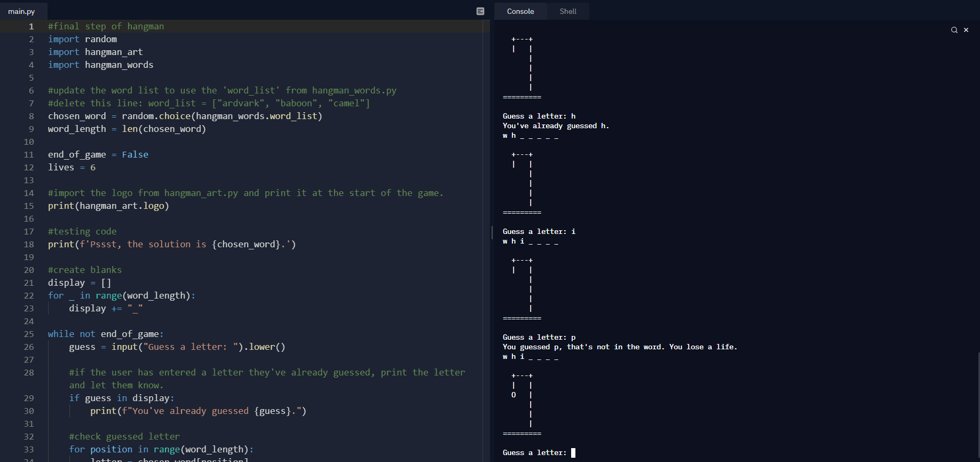Click the 'while not end_of_game:' line
Image resolution: width=980 pixels, height=462 pixels.
coord(106,334)
